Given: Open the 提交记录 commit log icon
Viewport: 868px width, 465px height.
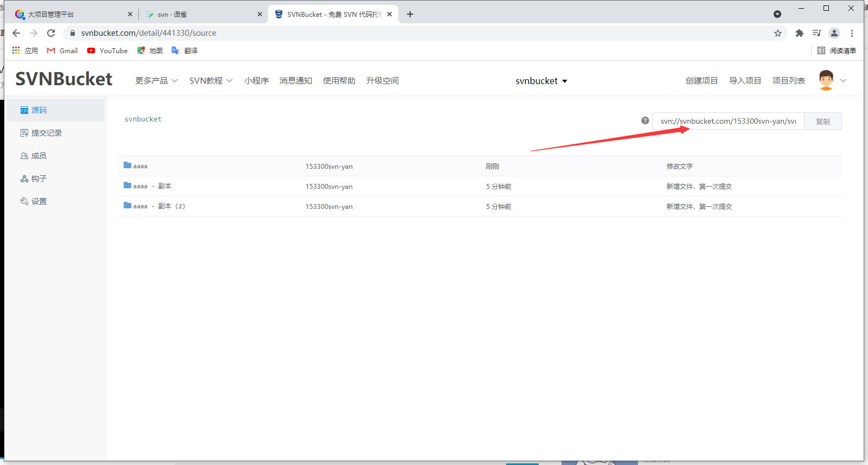Looking at the screenshot, I should 24,133.
